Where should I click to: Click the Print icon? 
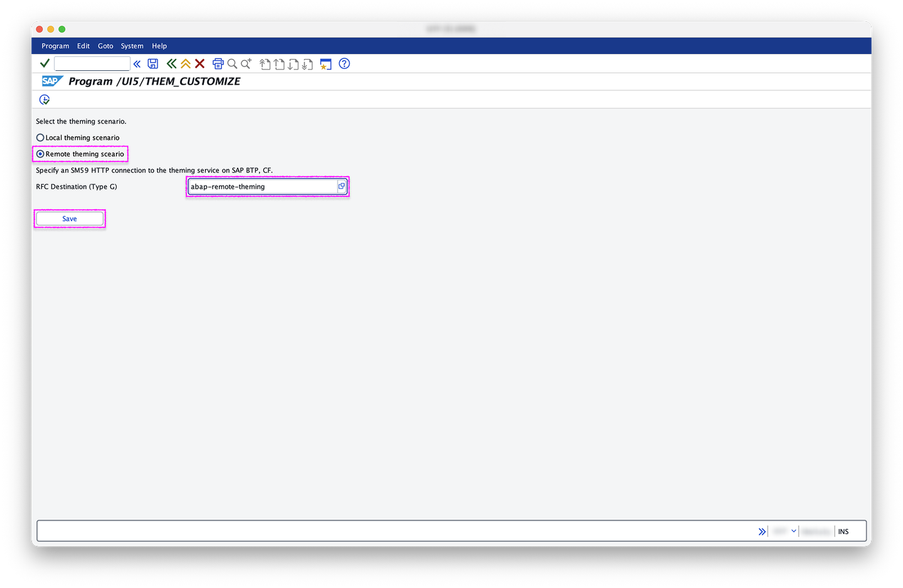point(218,63)
